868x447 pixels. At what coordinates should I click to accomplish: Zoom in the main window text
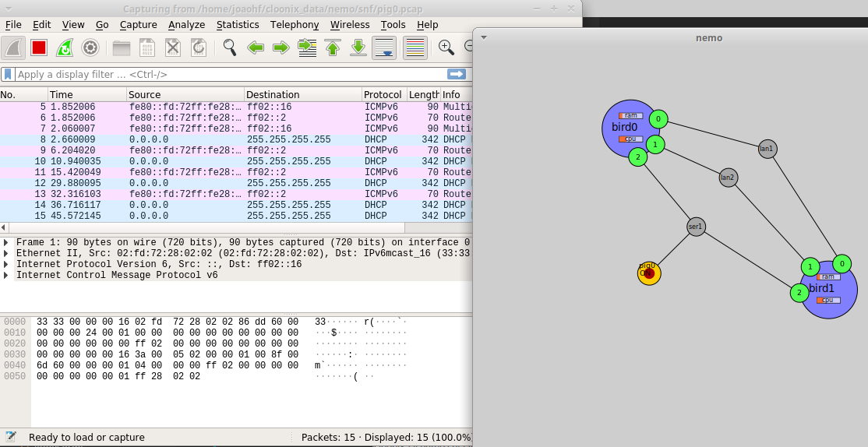(446, 48)
